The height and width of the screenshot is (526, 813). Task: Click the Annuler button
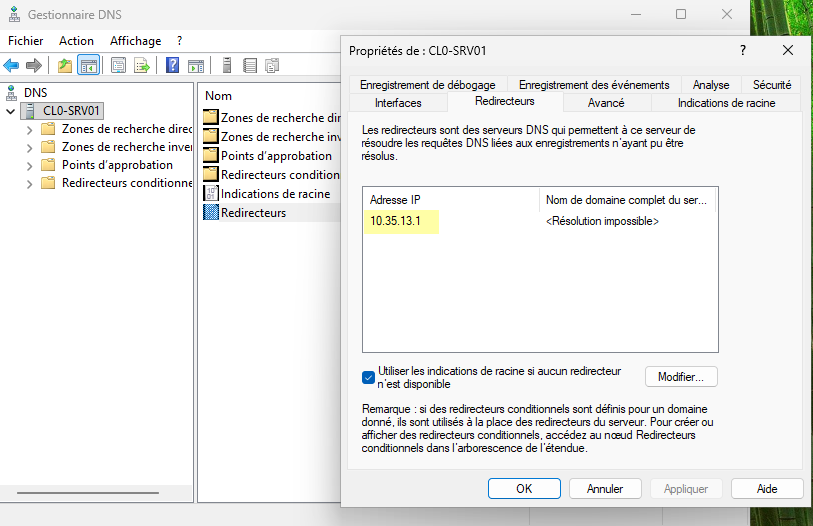pyautogui.click(x=605, y=489)
